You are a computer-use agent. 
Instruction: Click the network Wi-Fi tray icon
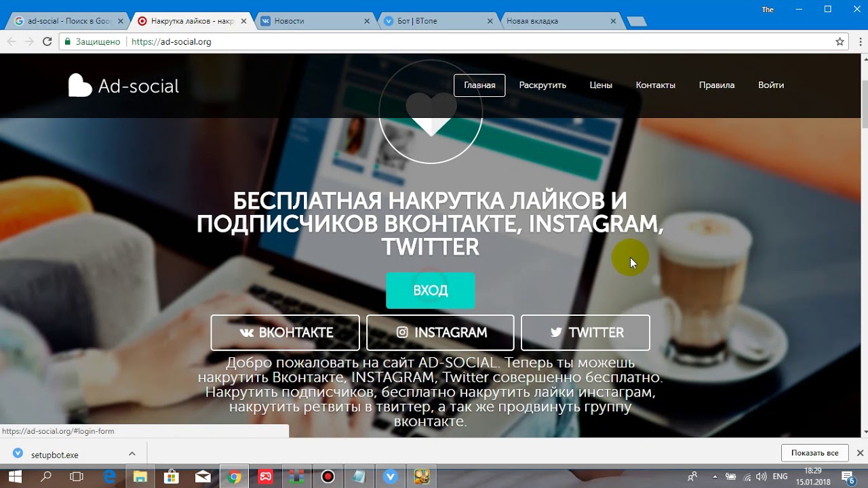tap(747, 476)
